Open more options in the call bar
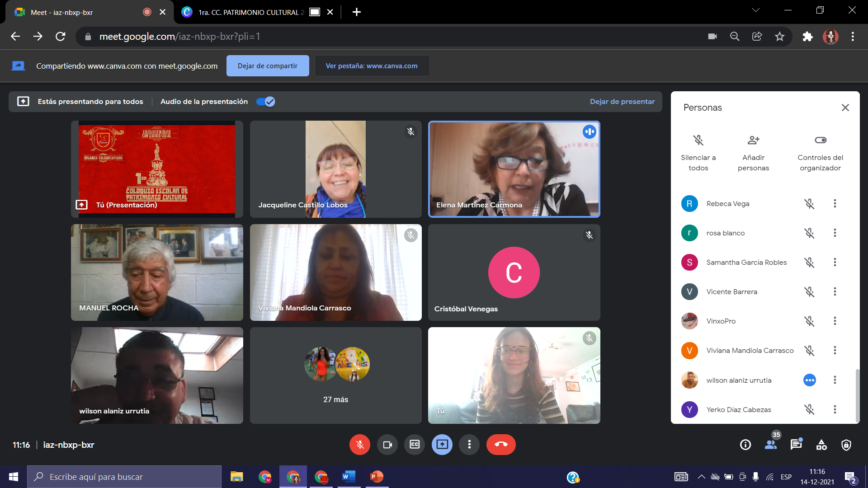The height and width of the screenshot is (488, 868). point(469,445)
